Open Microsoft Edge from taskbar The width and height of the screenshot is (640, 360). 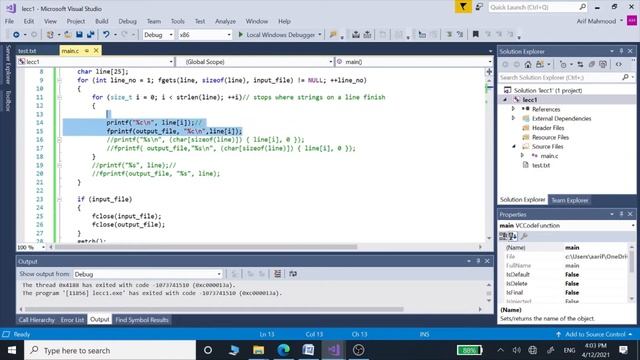pos(283,350)
